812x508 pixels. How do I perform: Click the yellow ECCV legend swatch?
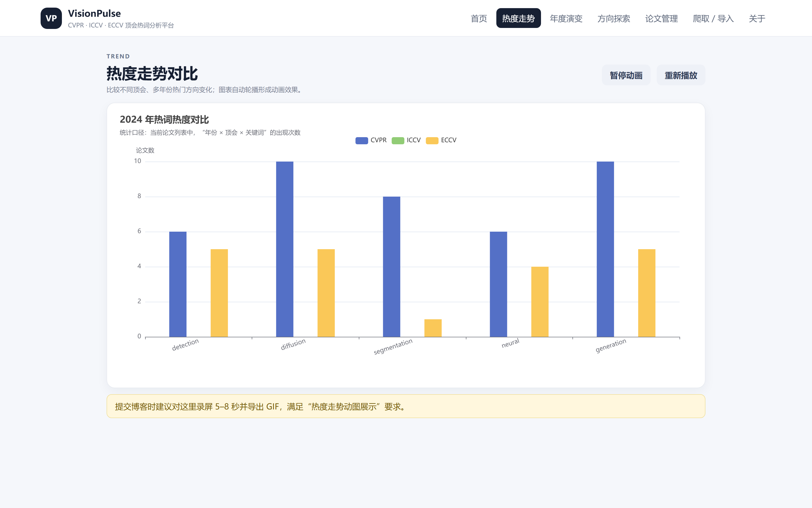point(432,140)
